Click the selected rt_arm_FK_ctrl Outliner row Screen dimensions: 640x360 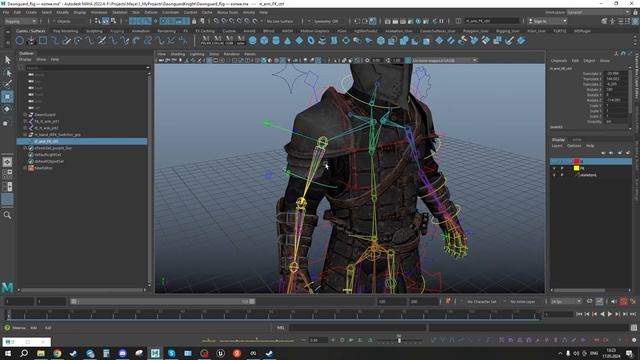click(x=82, y=141)
